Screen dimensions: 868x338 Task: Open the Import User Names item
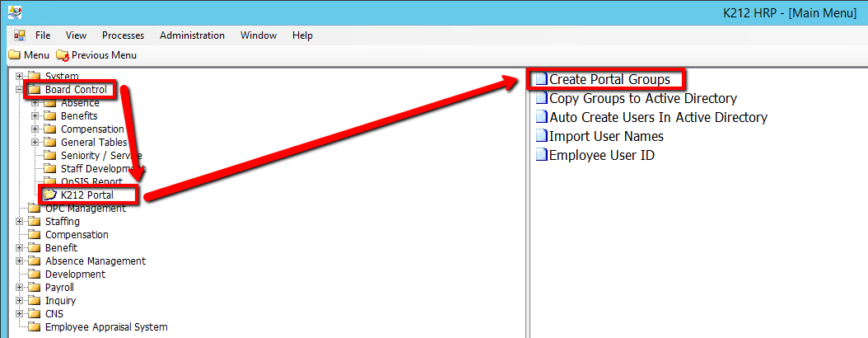click(605, 136)
